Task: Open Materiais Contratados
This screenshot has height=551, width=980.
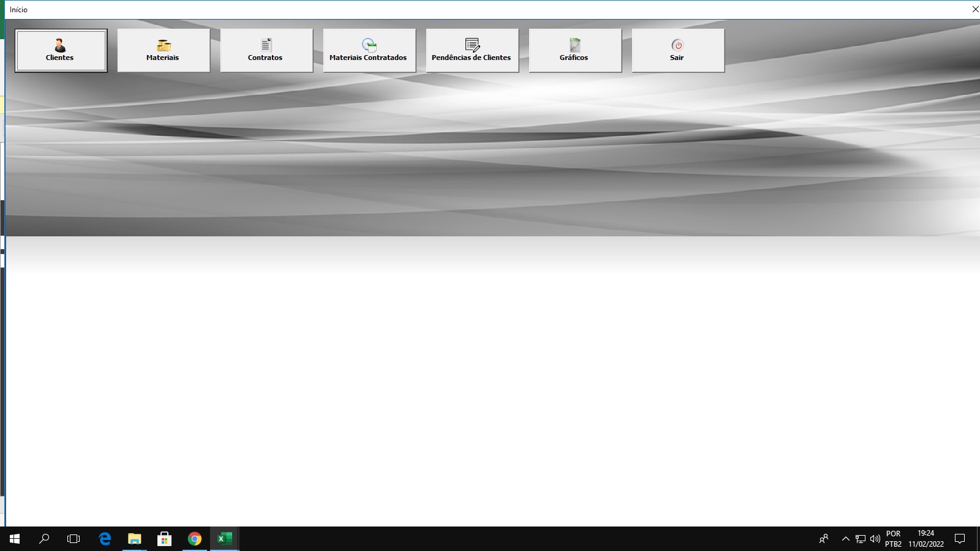Action: point(369,50)
